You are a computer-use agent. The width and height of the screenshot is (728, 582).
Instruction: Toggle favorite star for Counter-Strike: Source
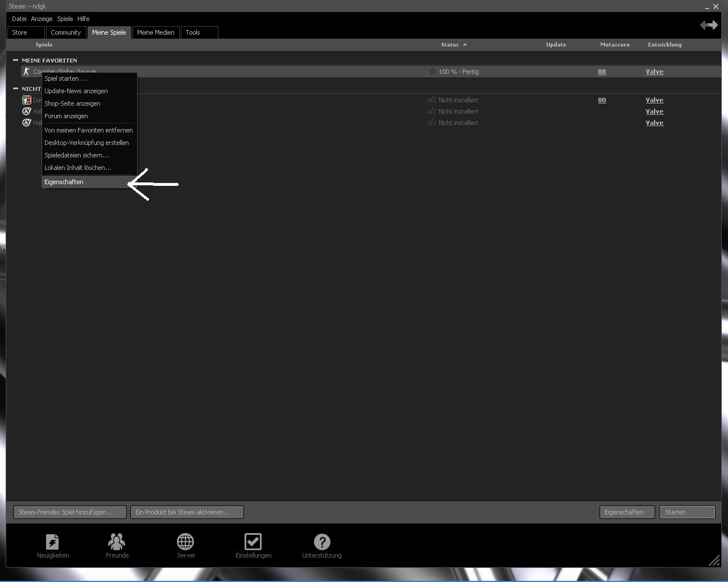432,72
